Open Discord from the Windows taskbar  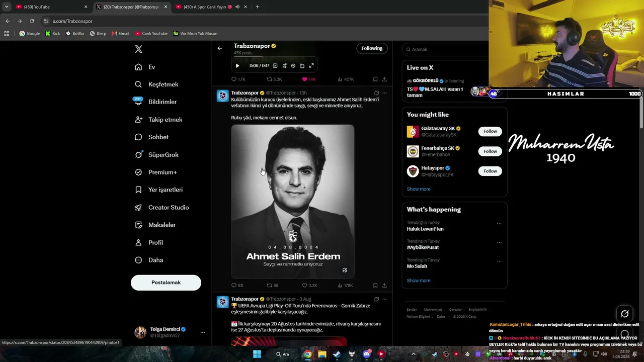(367, 354)
